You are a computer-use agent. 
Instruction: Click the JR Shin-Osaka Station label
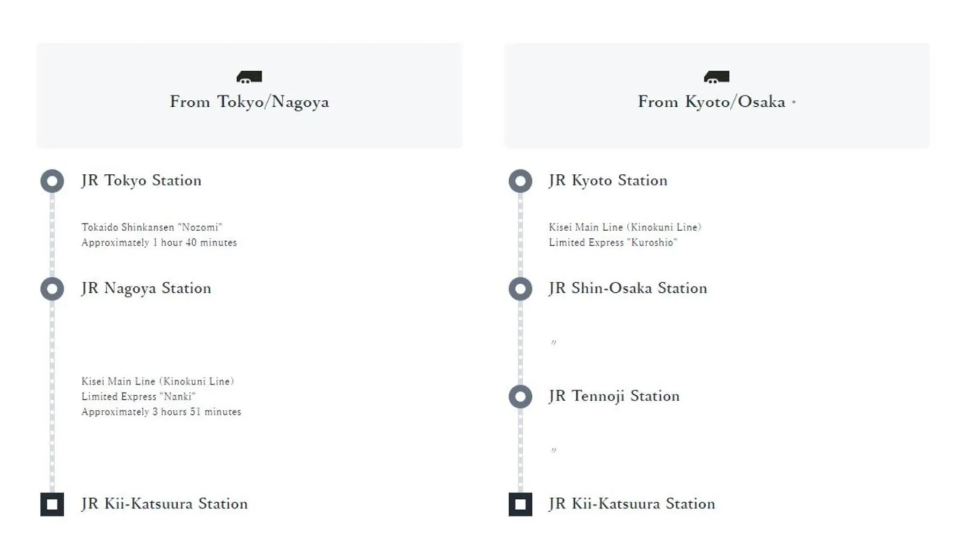click(x=628, y=288)
